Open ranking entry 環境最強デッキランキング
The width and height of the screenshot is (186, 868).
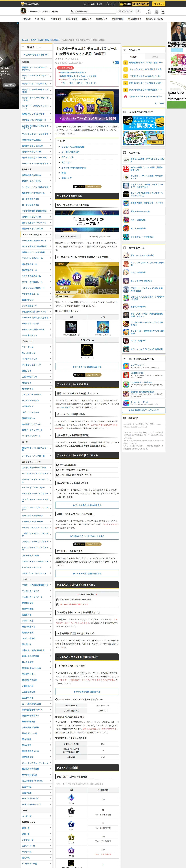146,62
